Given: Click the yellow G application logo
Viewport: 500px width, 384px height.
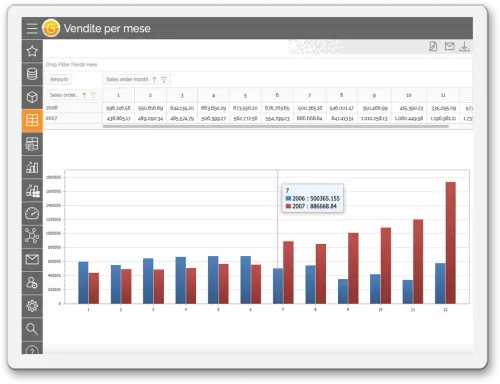Looking at the screenshot, I should coord(51,28).
